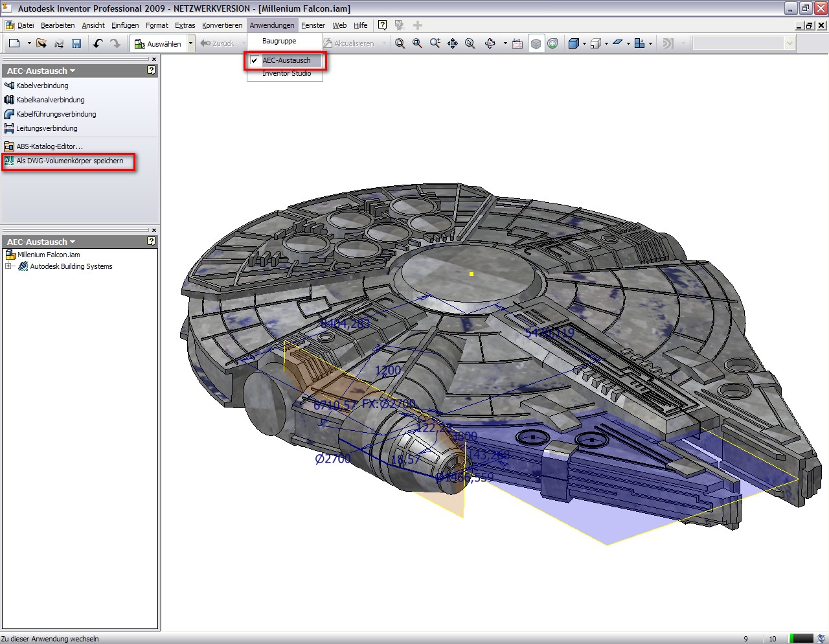Click the 1200 dimension label on the model
Image resolution: width=829 pixels, height=644 pixels.
pos(388,370)
